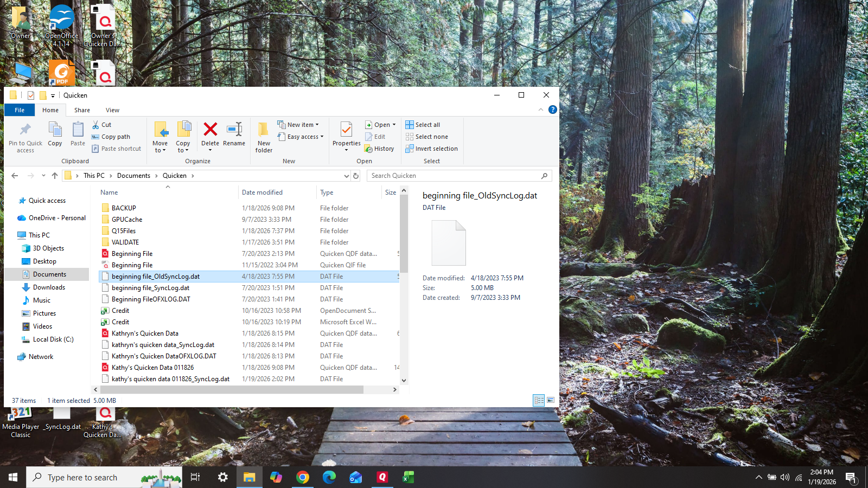Cut the selected file using ribbon
Screen dimensions: 868x488
[101, 125]
